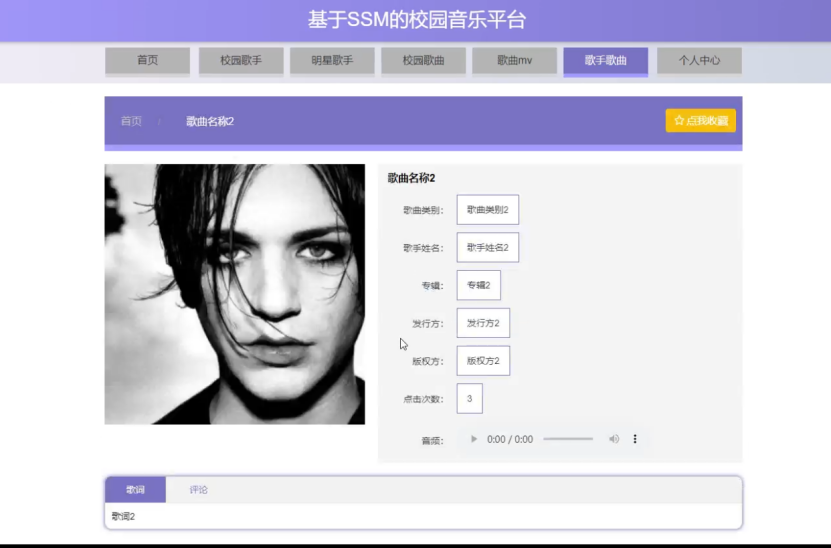Open audio player more options menu
The height and width of the screenshot is (548, 831).
[635, 439]
